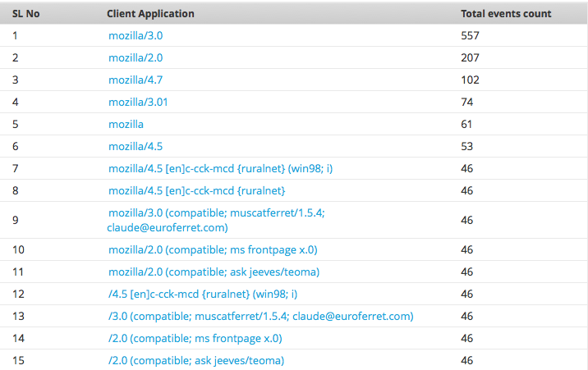This screenshot has width=588, height=370.
Task: Open the mozilla/3.01 entry
Action: click(139, 103)
